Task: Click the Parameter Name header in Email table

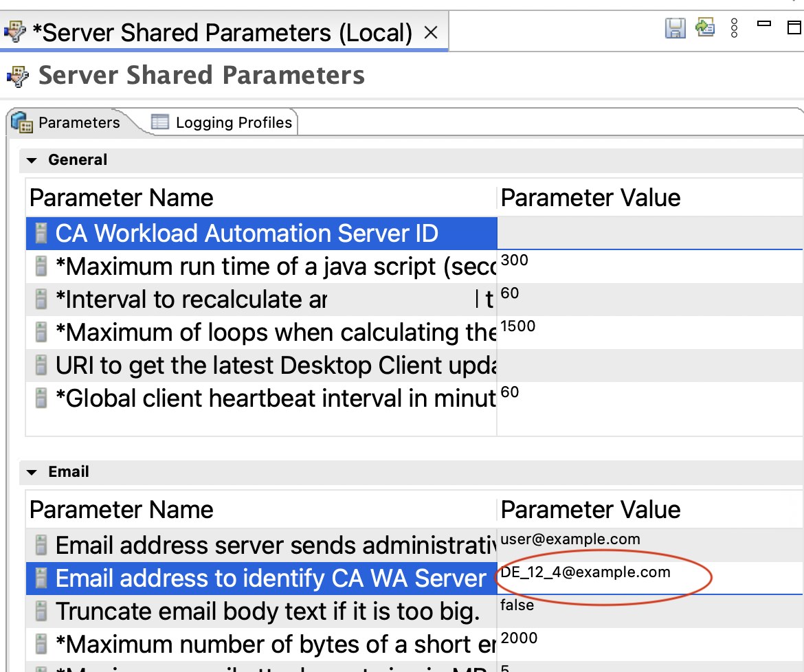Action: (122, 510)
